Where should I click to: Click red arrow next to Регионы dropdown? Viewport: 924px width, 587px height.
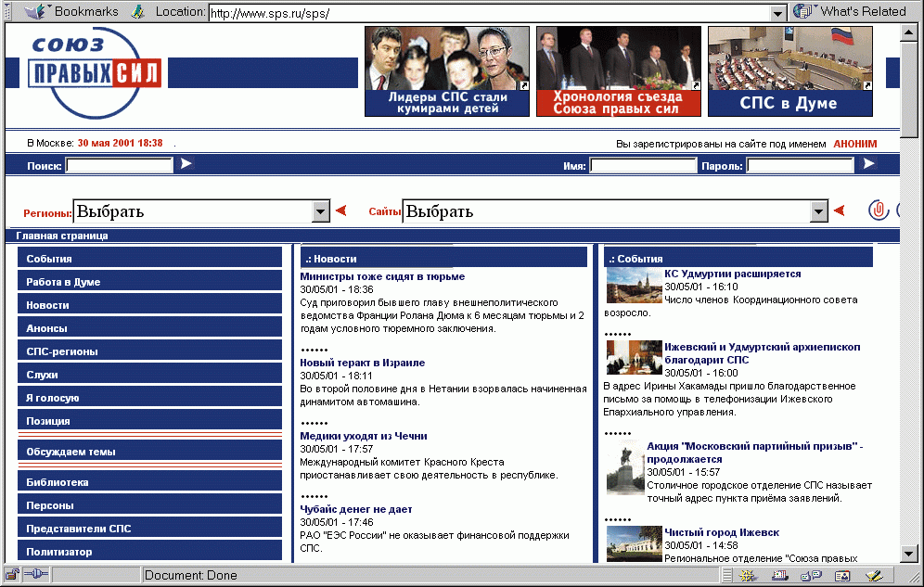click(340, 211)
